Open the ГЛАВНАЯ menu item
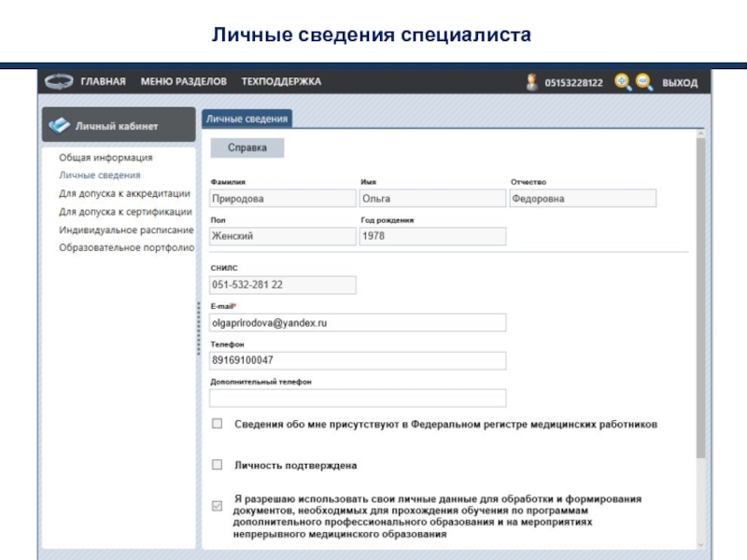747x560 pixels. click(103, 82)
